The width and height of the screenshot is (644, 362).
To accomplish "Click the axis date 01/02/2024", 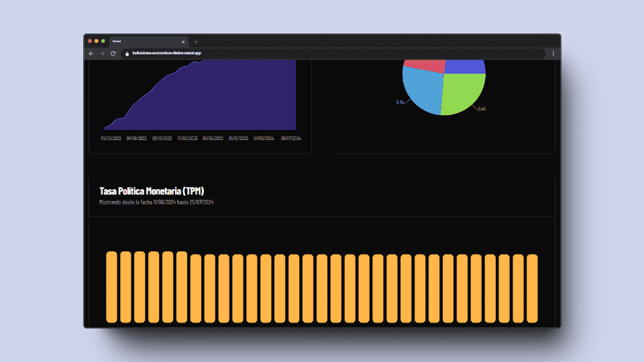I will [264, 138].
